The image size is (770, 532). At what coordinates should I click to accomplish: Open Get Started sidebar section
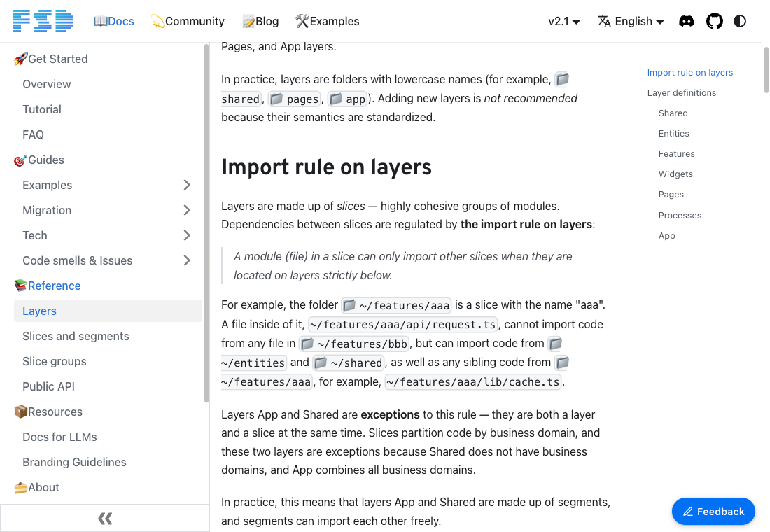click(x=51, y=59)
